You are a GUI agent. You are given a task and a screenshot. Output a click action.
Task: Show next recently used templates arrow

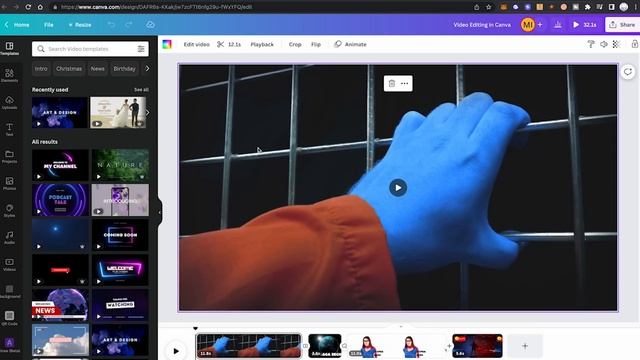tap(147, 113)
